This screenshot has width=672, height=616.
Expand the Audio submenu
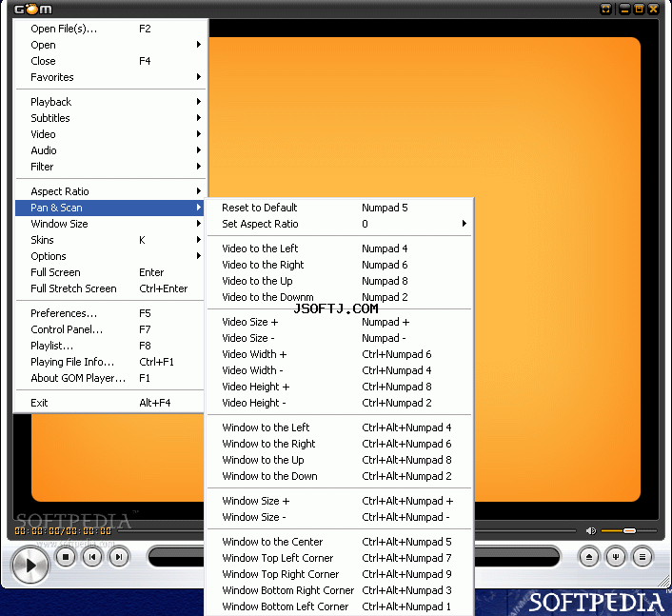tap(110, 150)
